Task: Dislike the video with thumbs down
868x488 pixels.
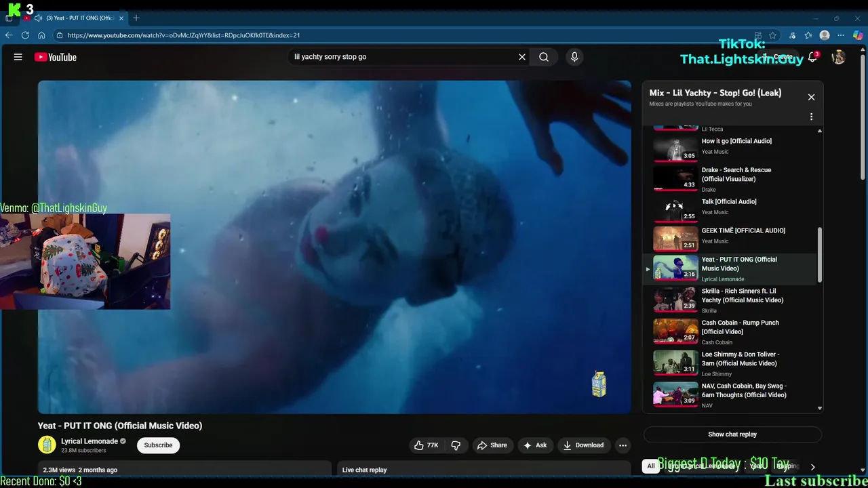Action: [x=456, y=445]
